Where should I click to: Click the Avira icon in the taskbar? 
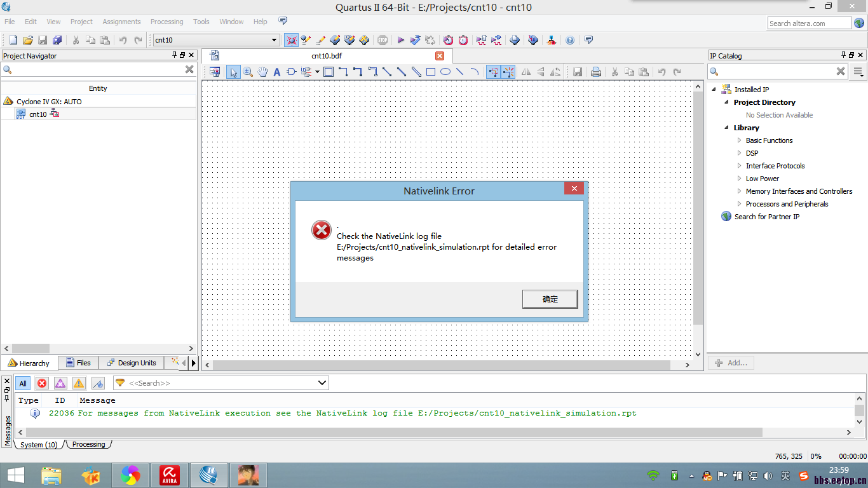point(169,475)
